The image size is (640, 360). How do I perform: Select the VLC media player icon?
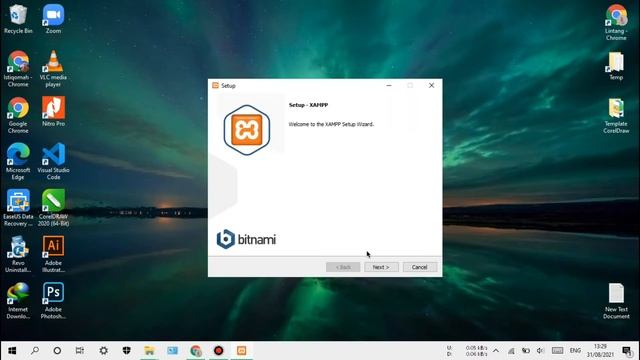(53, 69)
